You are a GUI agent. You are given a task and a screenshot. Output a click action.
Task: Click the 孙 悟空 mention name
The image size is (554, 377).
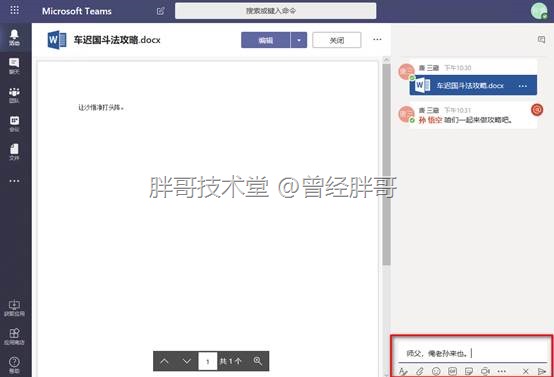[430, 120]
